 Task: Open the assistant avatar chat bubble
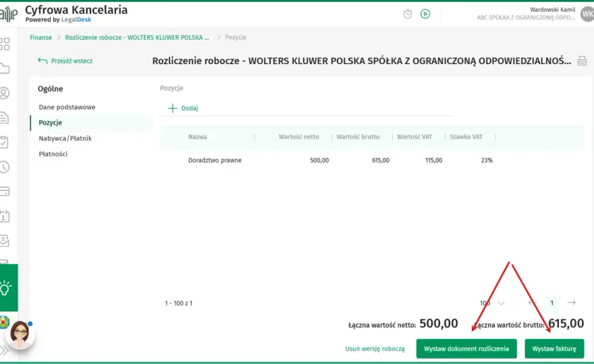pos(20,334)
